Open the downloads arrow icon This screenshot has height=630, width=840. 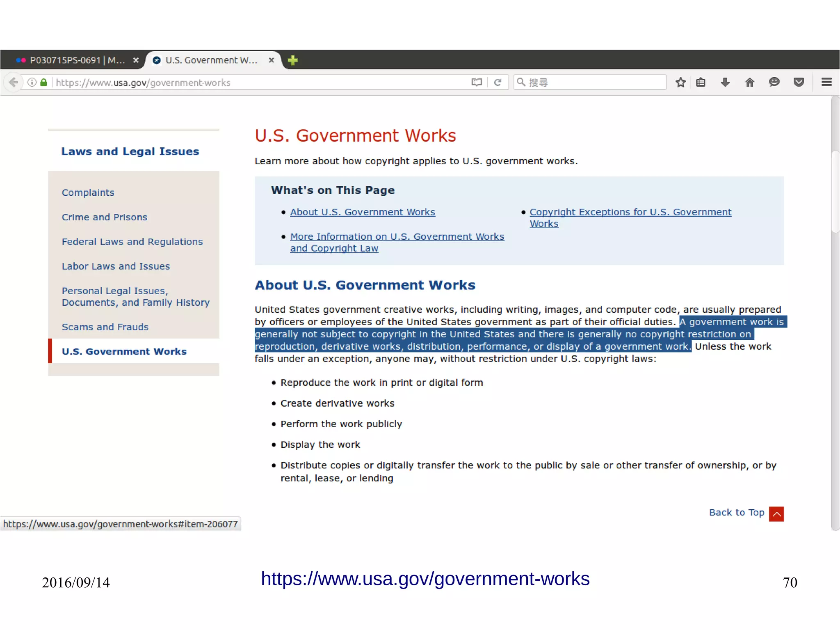(725, 82)
